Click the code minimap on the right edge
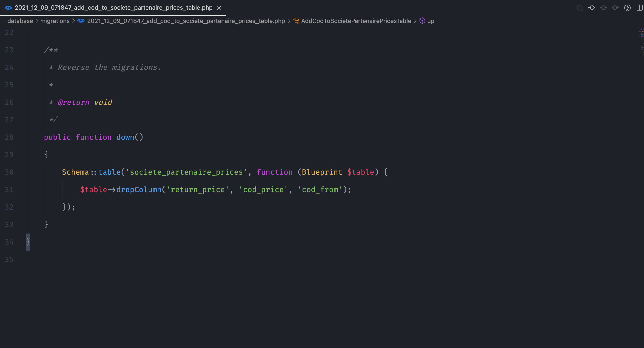 [641, 40]
